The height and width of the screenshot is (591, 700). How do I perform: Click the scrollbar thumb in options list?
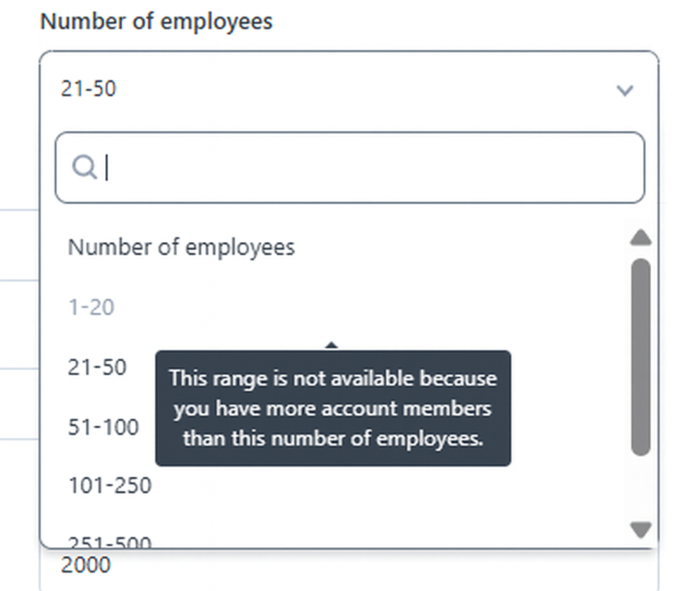click(641, 356)
